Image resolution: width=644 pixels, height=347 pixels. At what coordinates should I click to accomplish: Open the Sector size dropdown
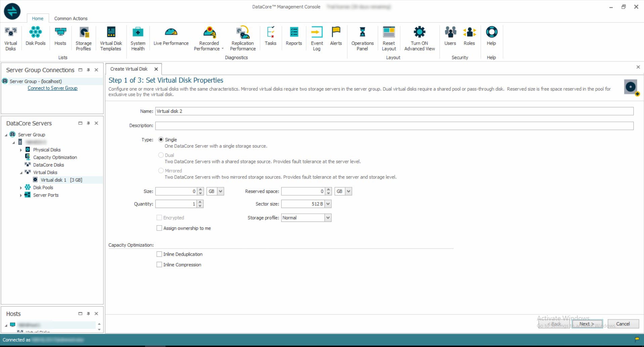coord(328,204)
